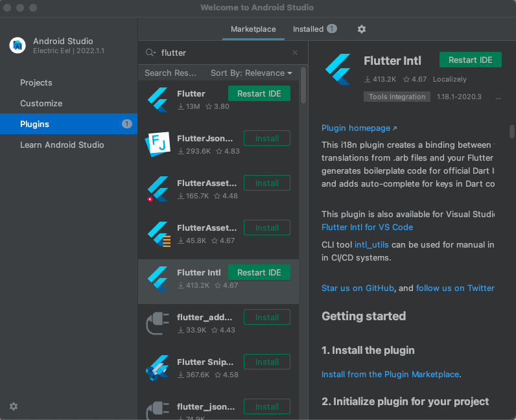Click the Plugins badge showing 1
The image size is (516, 420).
point(126,124)
